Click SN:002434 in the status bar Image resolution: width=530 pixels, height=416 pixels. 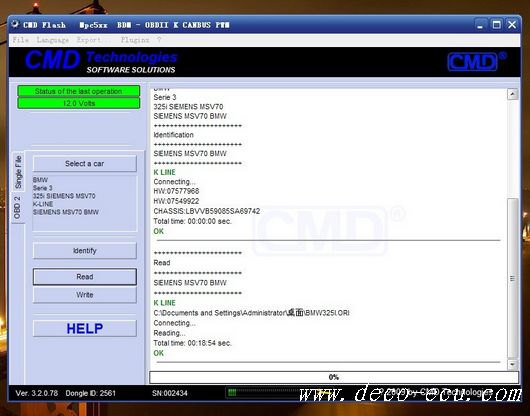pos(170,393)
